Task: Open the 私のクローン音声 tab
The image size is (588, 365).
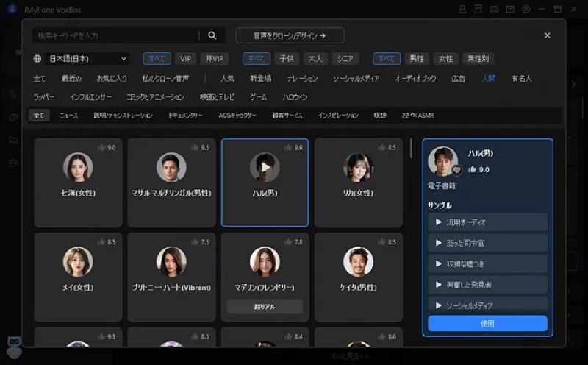Action: click(x=165, y=79)
